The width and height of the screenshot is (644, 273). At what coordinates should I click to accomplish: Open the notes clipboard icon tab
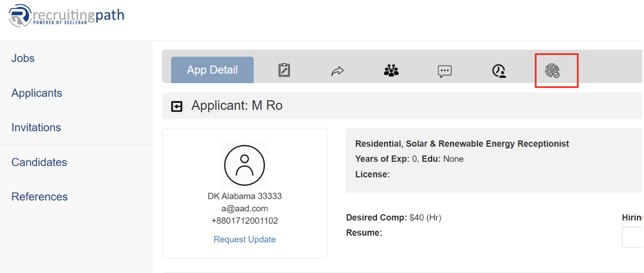click(x=284, y=70)
